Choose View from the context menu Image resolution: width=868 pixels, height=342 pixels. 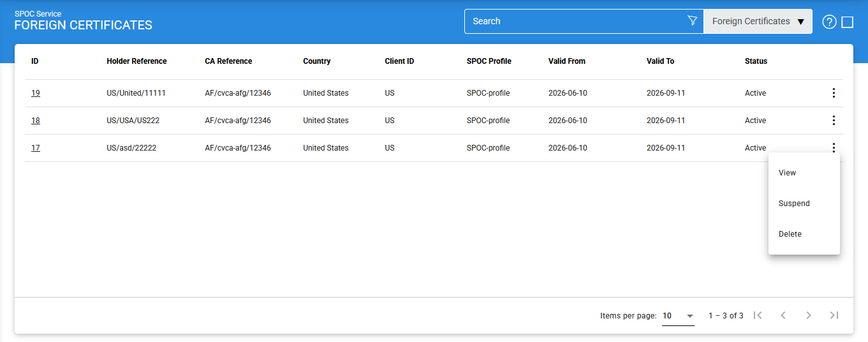(x=804, y=173)
